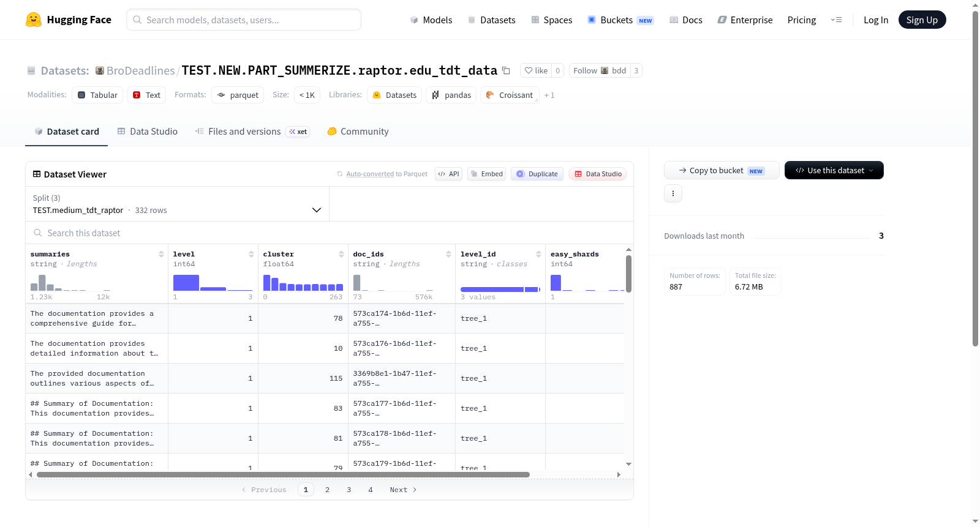Duplicate the dataset
980x527 pixels.
pos(537,174)
